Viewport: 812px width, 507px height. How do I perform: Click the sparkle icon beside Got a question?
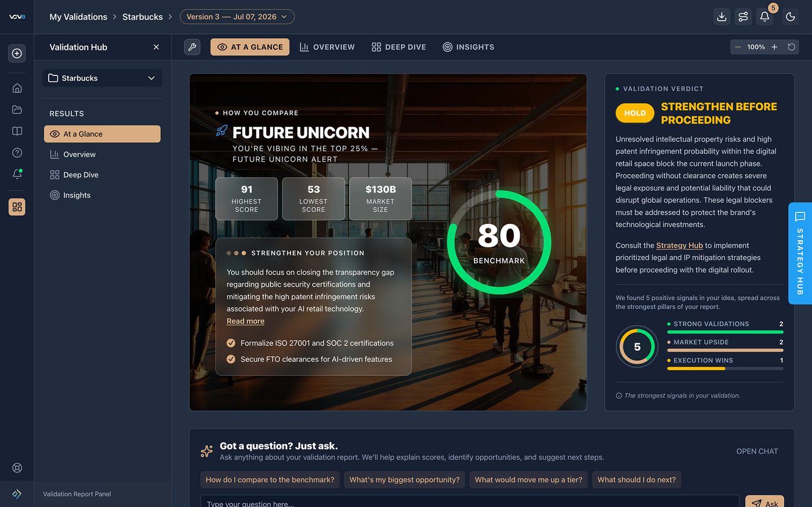pos(206,451)
